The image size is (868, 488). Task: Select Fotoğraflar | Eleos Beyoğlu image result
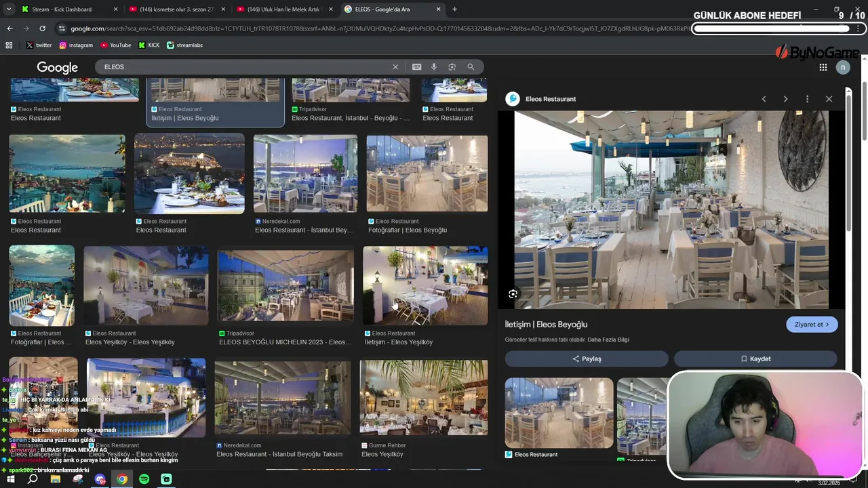click(427, 174)
